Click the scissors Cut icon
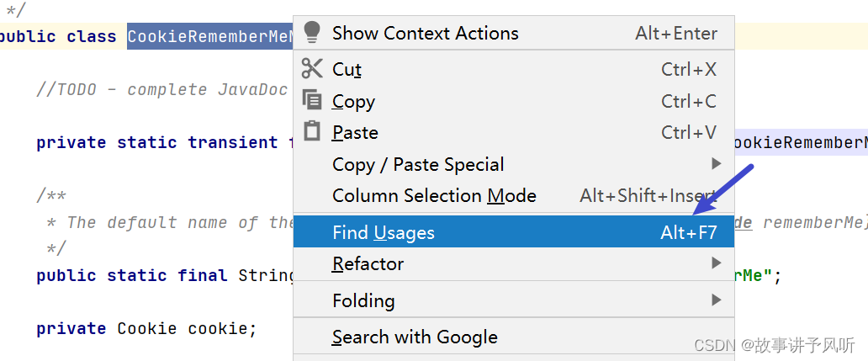Viewport: 868px width, 361px height. pos(312,69)
